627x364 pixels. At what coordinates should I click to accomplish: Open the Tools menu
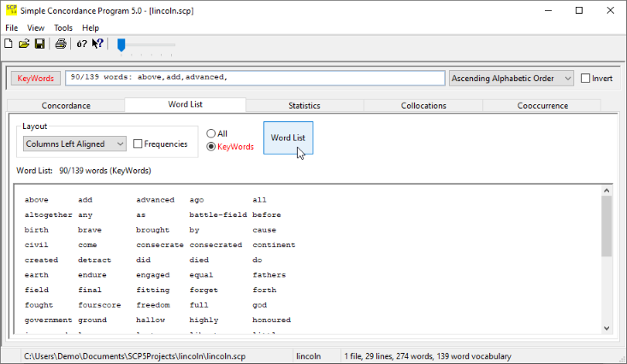pos(63,28)
